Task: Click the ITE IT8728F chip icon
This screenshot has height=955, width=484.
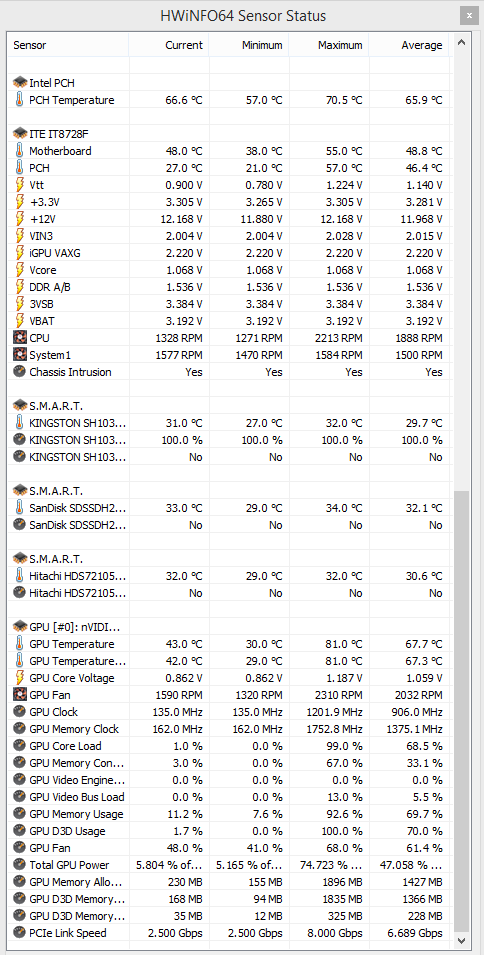Action: 19,134
